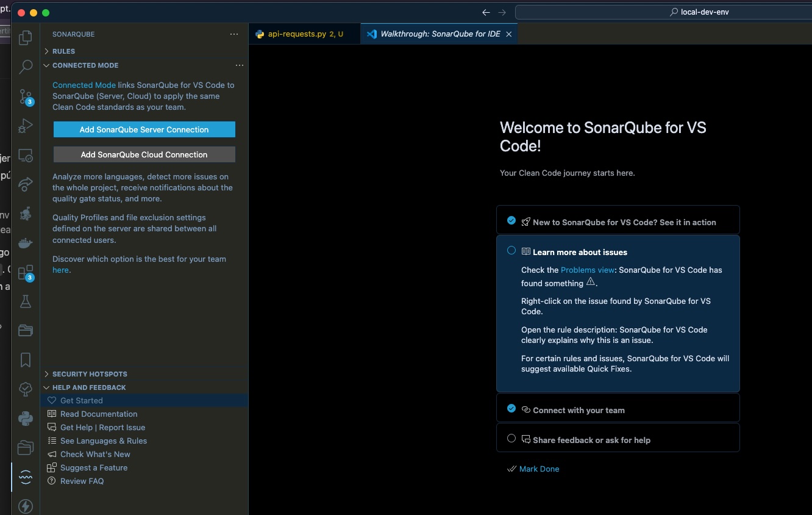Expand the 'Connect with your team' step
The height and width of the screenshot is (515, 812).
[618, 408]
